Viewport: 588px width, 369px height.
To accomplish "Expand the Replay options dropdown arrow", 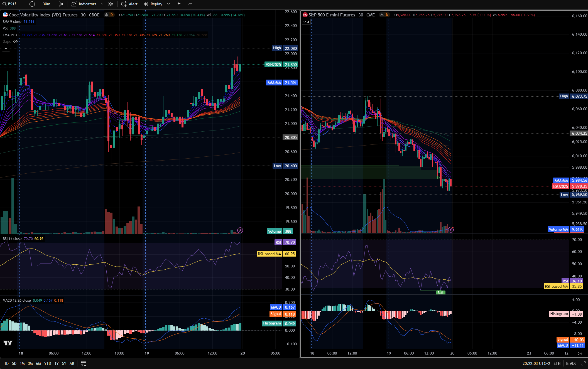I will click(x=168, y=4).
